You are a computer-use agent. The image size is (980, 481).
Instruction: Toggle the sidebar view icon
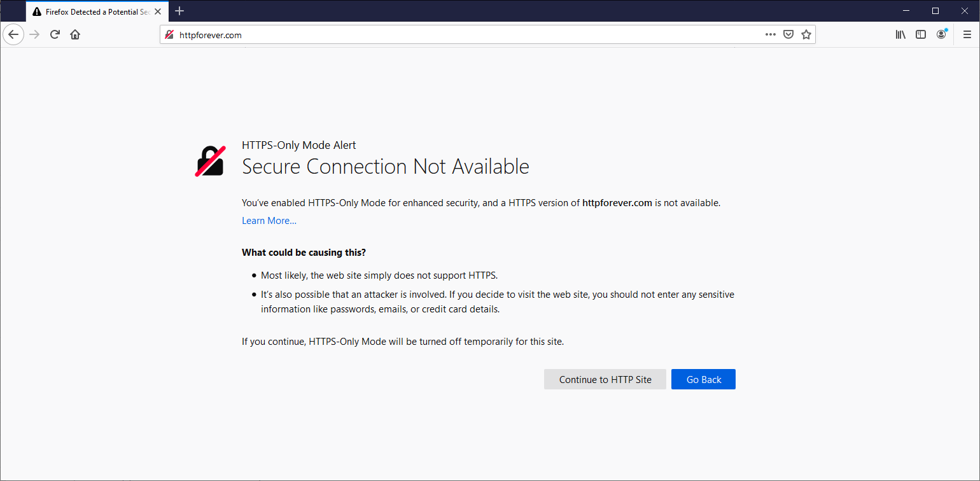pyautogui.click(x=921, y=34)
